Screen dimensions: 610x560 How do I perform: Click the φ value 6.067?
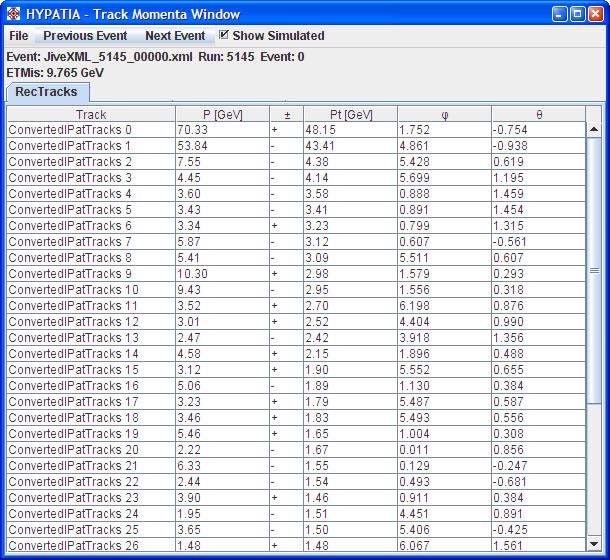pyautogui.click(x=414, y=545)
